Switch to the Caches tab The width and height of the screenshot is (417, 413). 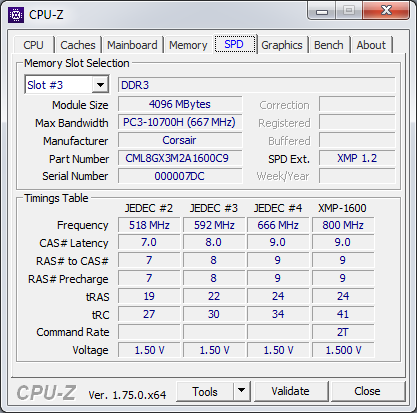click(78, 45)
